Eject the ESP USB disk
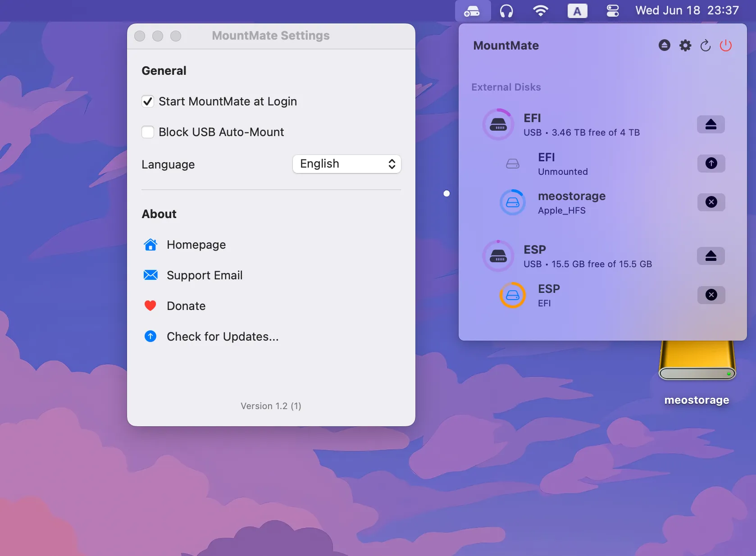The width and height of the screenshot is (756, 556). coord(710,256)
